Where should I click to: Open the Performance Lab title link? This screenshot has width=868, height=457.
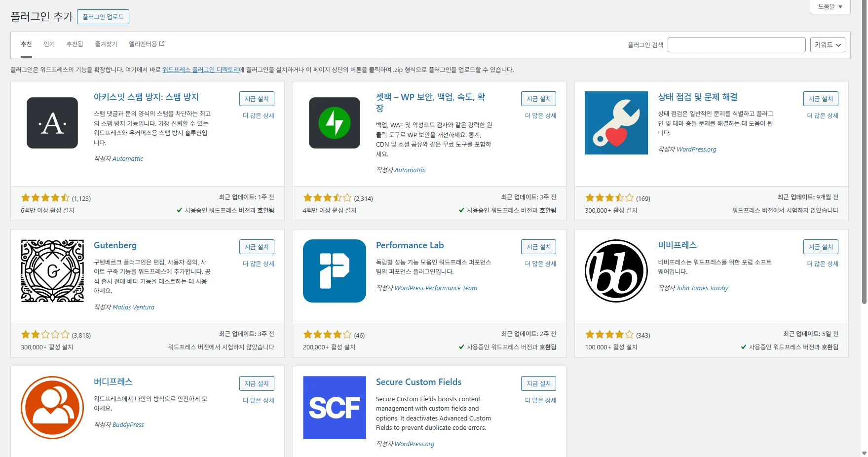(x=410, y=245)
